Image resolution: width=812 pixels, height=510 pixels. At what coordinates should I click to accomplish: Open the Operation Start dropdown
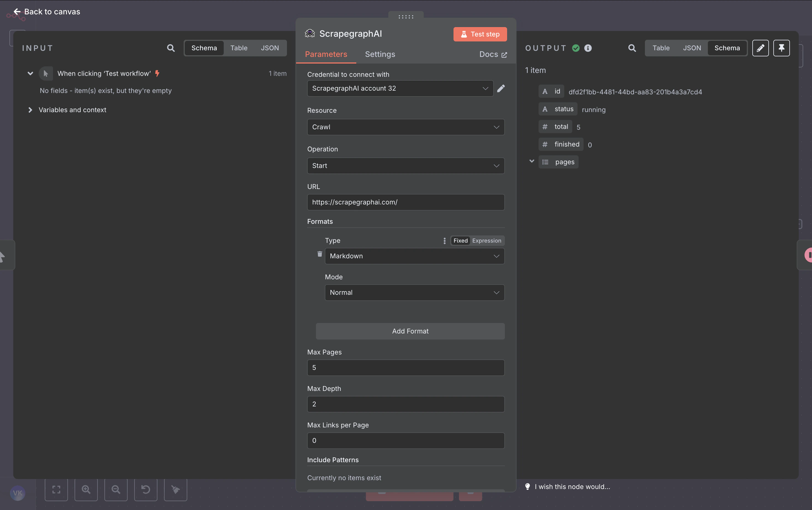point(406,165)
